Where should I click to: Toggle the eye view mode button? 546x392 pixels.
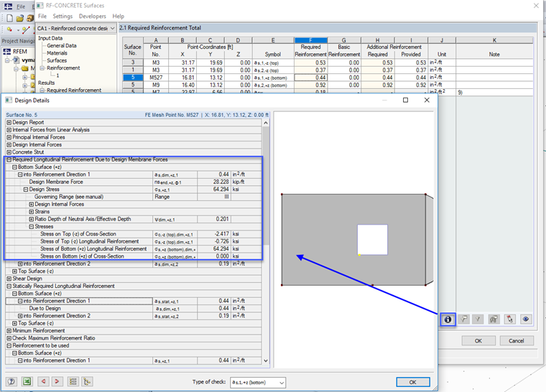click(526, 319)
